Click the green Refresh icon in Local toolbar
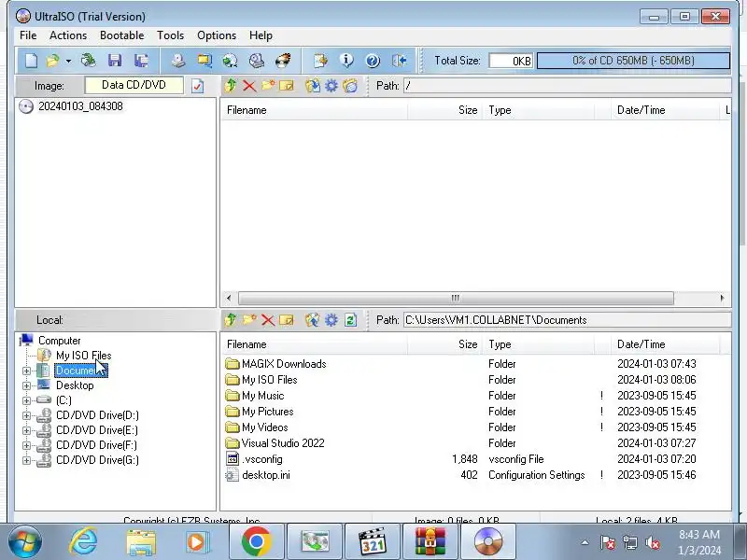Viewport: 747px width, 560px height. click(x=351, y=320)
